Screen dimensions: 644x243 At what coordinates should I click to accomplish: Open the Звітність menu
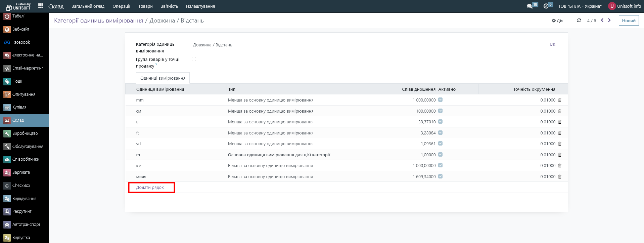click(x=169, y=6)
